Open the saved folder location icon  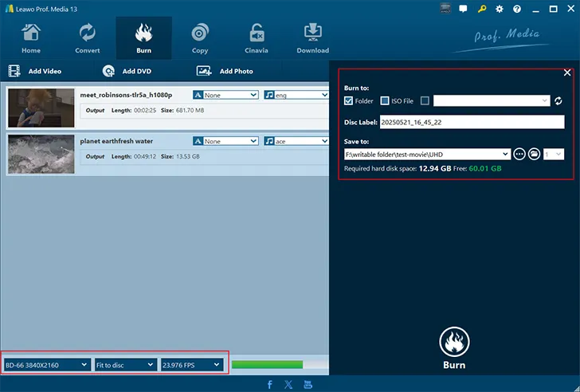click(x=535, y=154)
